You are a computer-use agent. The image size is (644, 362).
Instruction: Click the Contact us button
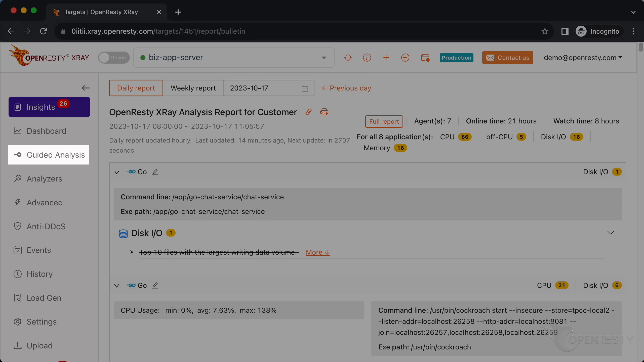tap(507, 58)
